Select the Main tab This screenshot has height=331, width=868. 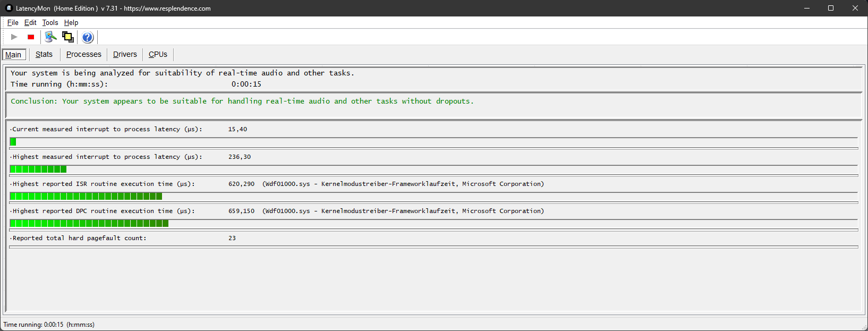[14, 55]
